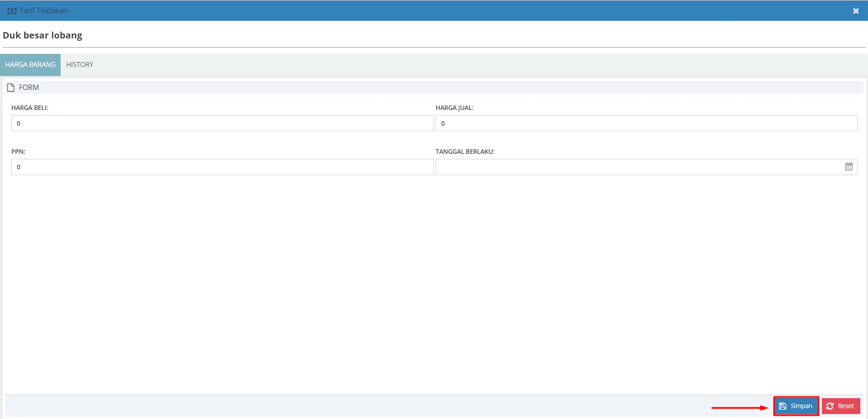Click the Simpan save button
This screenshot has width=868, height=419.
point(796,406)
